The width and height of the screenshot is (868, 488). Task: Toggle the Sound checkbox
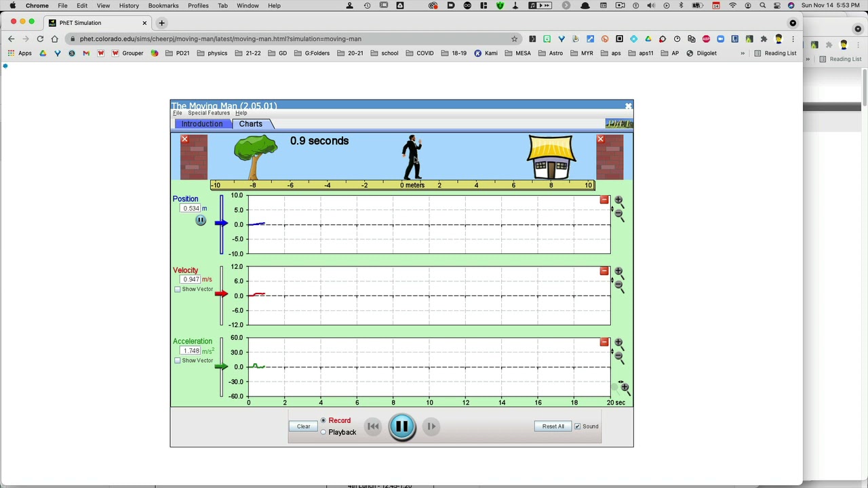click(x=578, y=426)
